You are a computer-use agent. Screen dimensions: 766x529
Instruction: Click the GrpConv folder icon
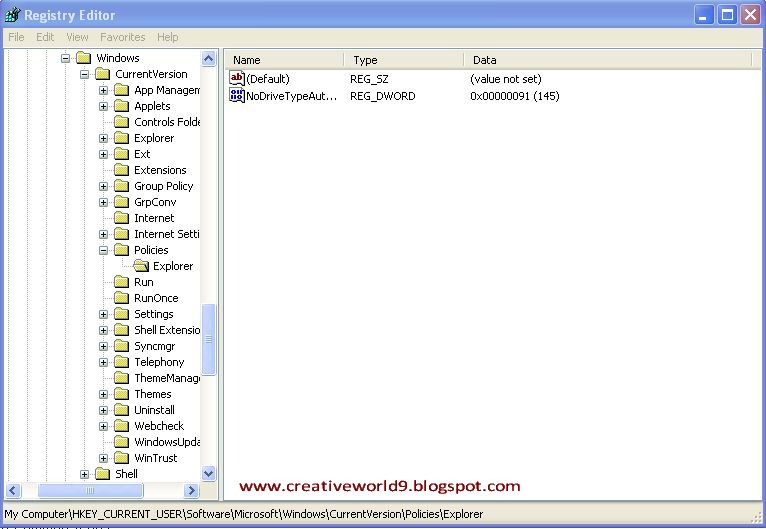point(122,202)
